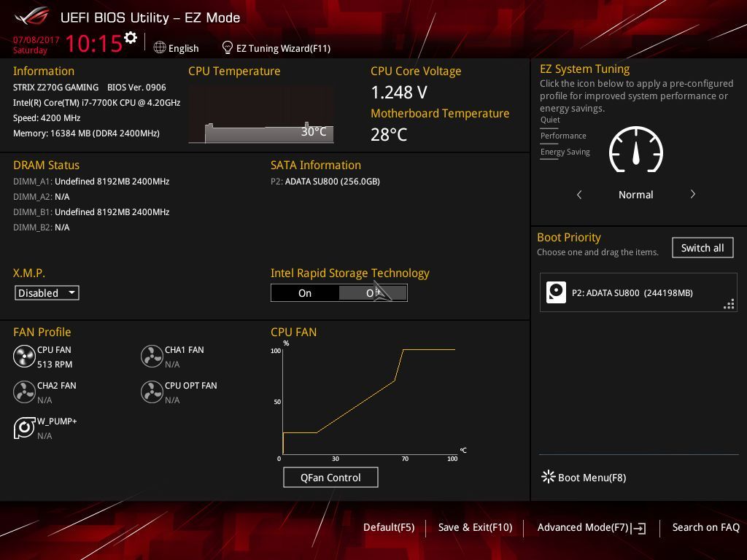The image size is (747, 560).
Task: Click the EZ System Tuning gauge icon
Action: pos(636,150)
